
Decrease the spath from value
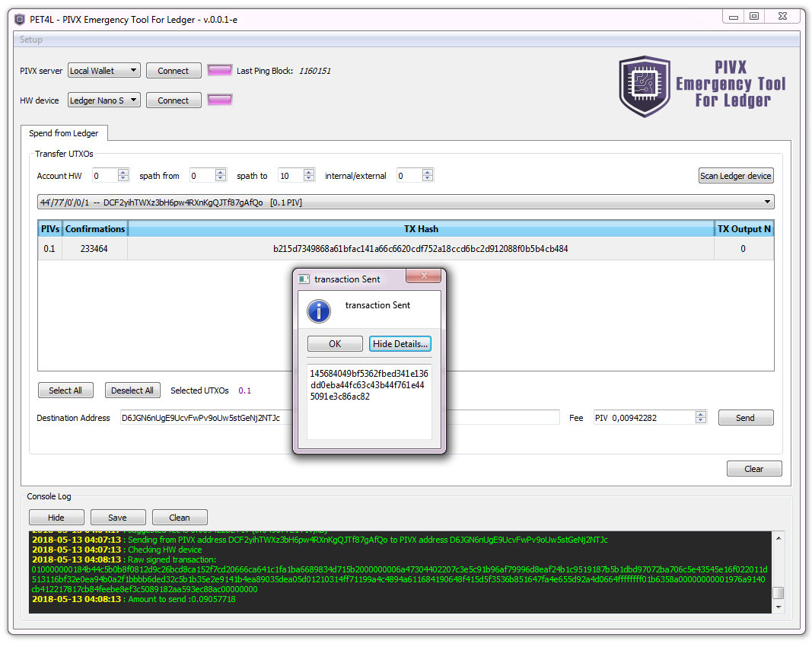click(221, 179)
